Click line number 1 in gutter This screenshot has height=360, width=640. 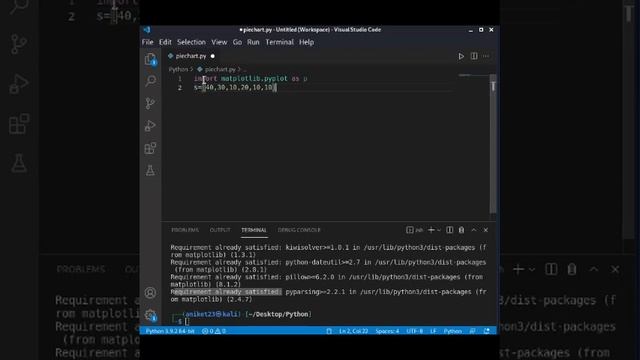(180, 78)
